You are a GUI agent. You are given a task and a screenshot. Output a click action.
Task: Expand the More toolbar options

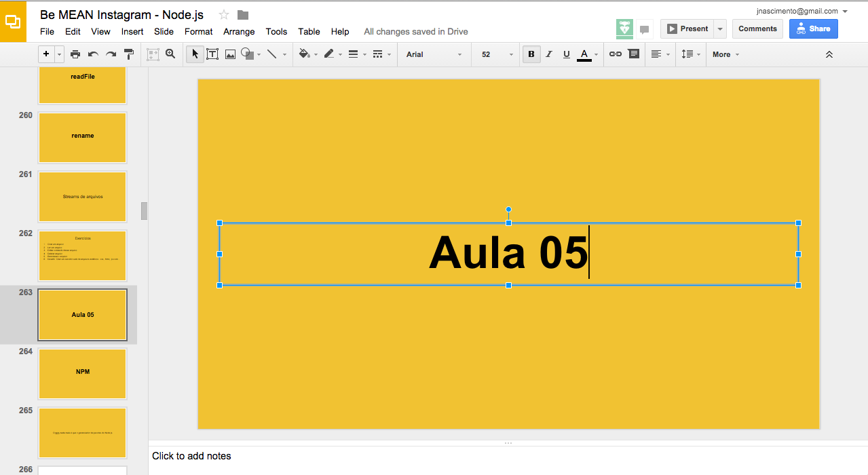point(725,54)
